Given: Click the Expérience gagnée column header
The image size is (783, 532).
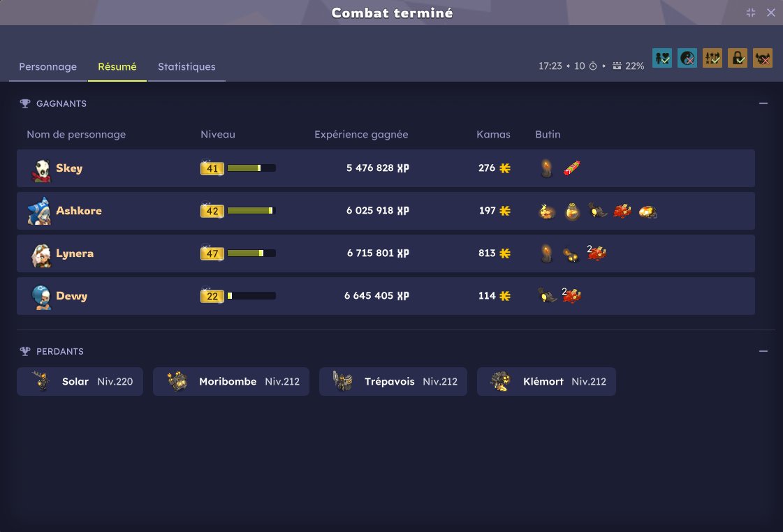Looking at the screenshot, I should pyautogui.click(x=361, y=134).
